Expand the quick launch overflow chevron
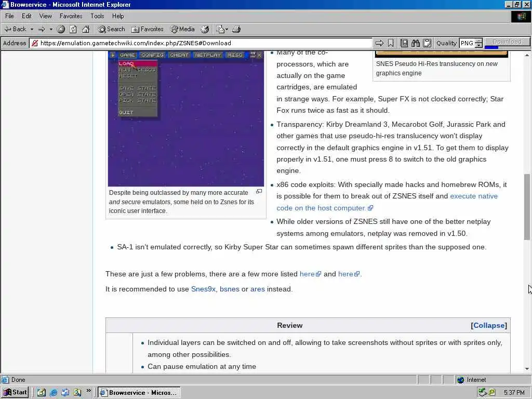 point(88,391)
